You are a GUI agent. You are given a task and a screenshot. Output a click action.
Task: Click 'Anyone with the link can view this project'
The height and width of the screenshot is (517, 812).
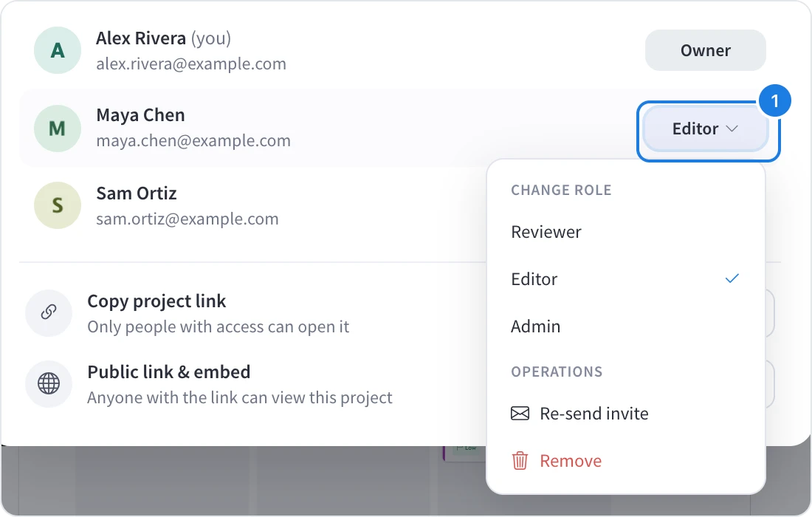pyautogui.click(x=240, y=398)
